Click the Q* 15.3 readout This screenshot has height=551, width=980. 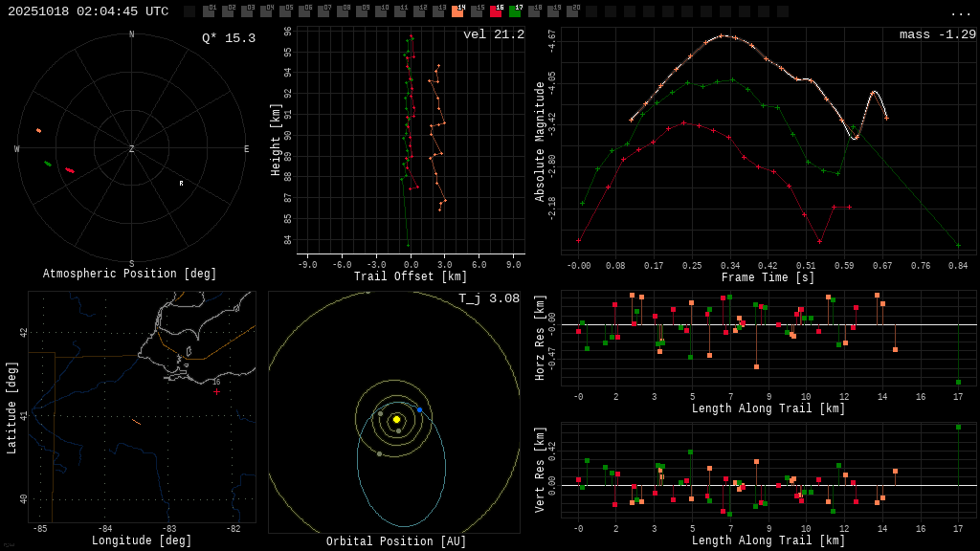(x=228, y=38)
